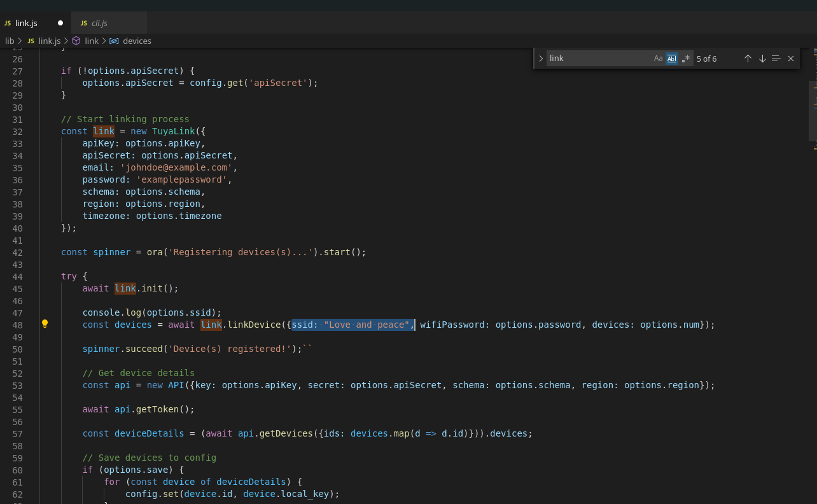
Task: Click the 'Registering devices(s)...' string
Action: click(x=241, y=252)
